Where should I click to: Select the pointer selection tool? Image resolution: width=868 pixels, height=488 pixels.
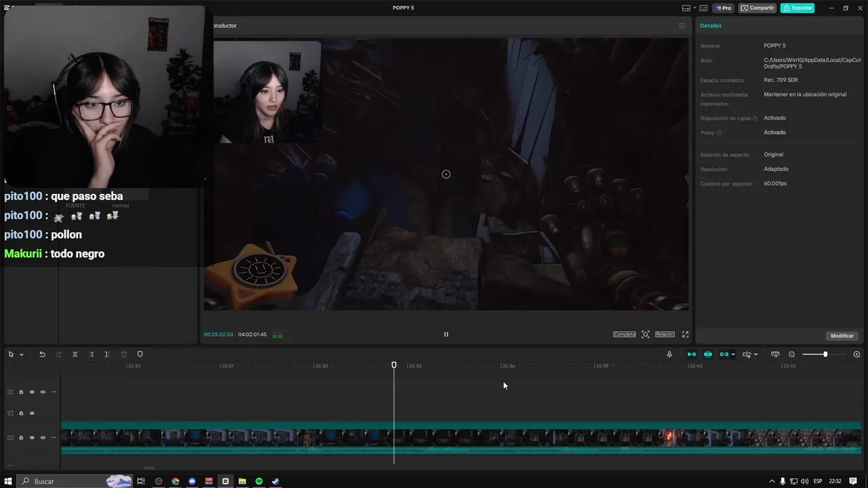coord(11,354)
